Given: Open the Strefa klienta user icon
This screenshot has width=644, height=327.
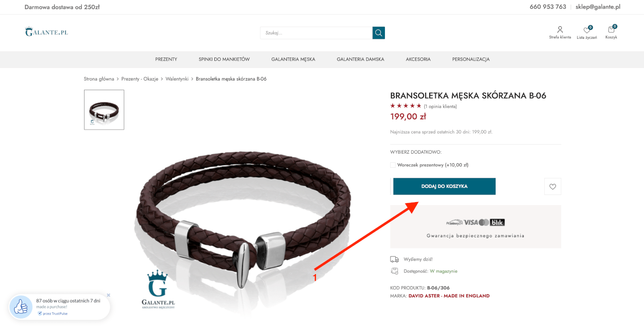Looking at the screenshot, I should pos(560,30).
